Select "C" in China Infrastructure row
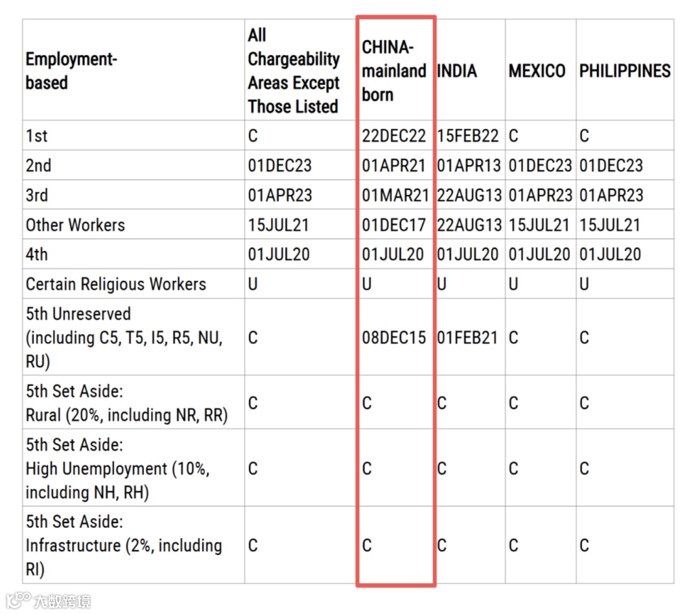This screenshot has height=614, width=700. 366,546
